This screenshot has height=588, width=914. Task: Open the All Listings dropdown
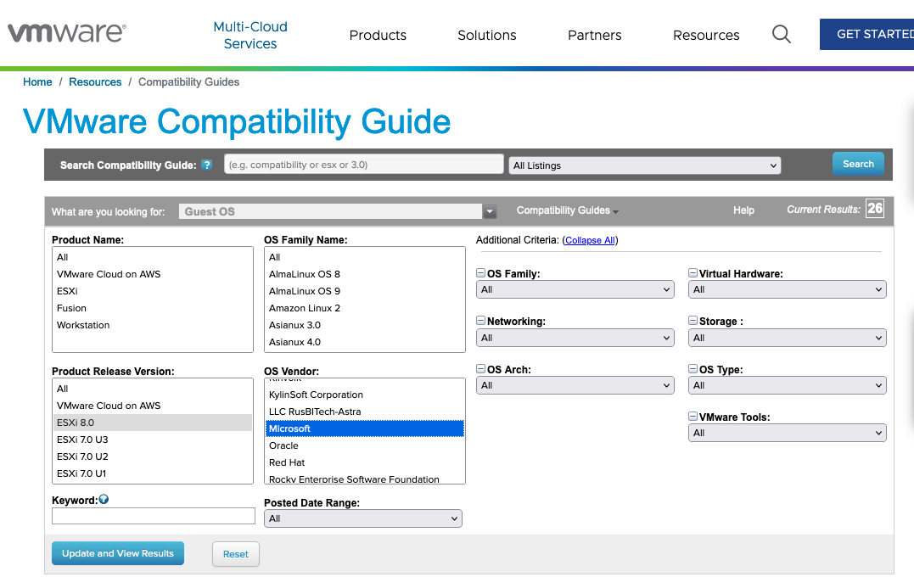point(644,165)
